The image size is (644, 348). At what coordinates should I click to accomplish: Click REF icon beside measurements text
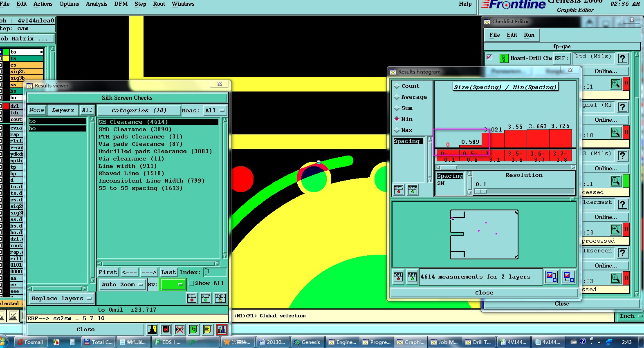click(412, 277)
